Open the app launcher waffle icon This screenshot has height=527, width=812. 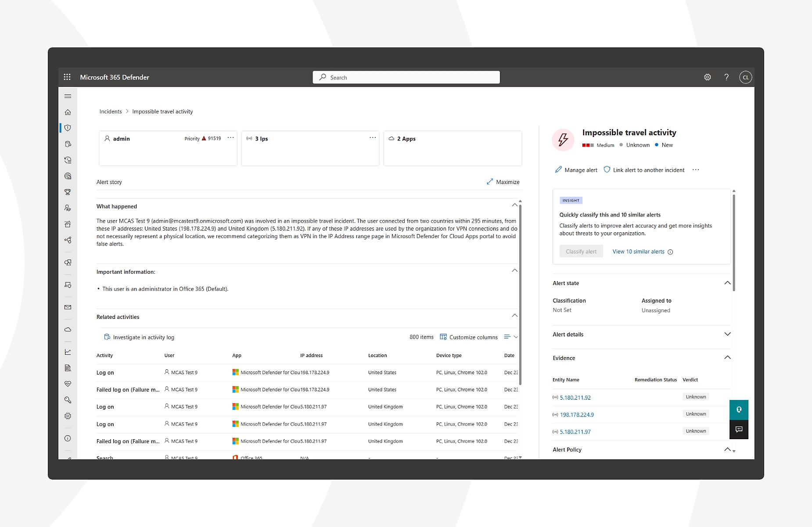(67, 77)
